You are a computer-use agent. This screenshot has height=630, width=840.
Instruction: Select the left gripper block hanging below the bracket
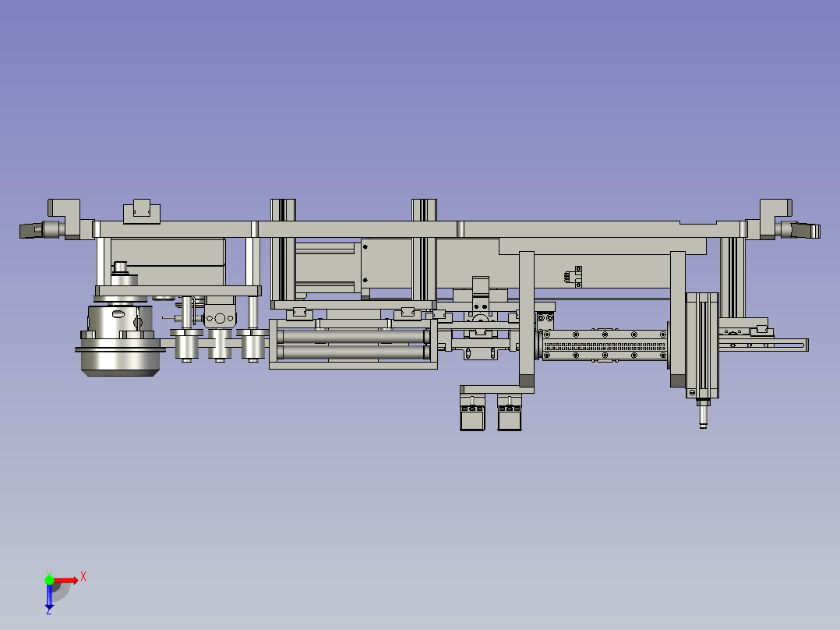(472, 412)
